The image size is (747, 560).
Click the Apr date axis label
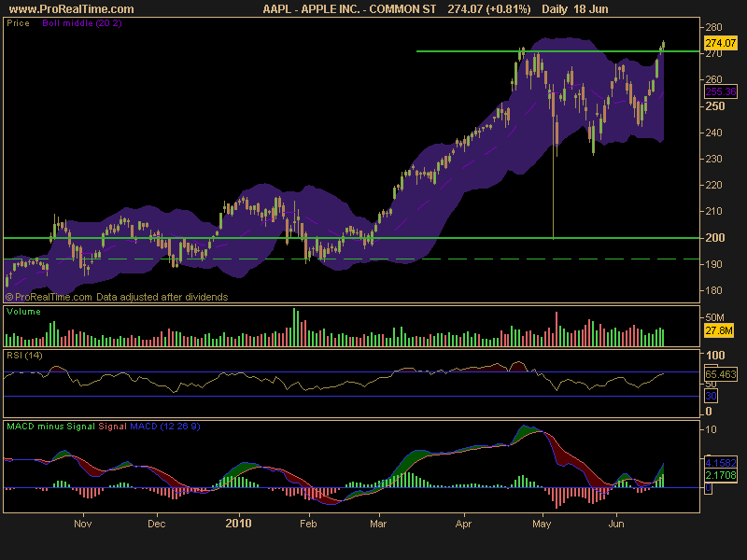[463, 524]
